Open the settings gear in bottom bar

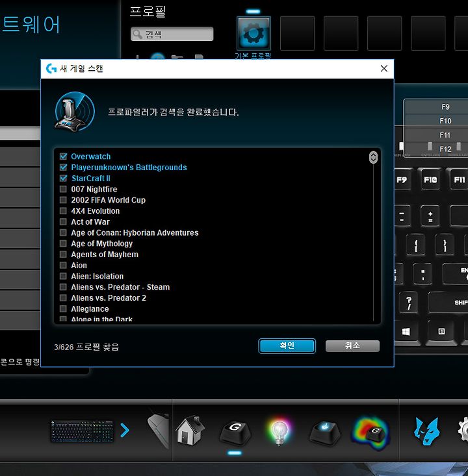pyautogui.click(x=463, y=429)
